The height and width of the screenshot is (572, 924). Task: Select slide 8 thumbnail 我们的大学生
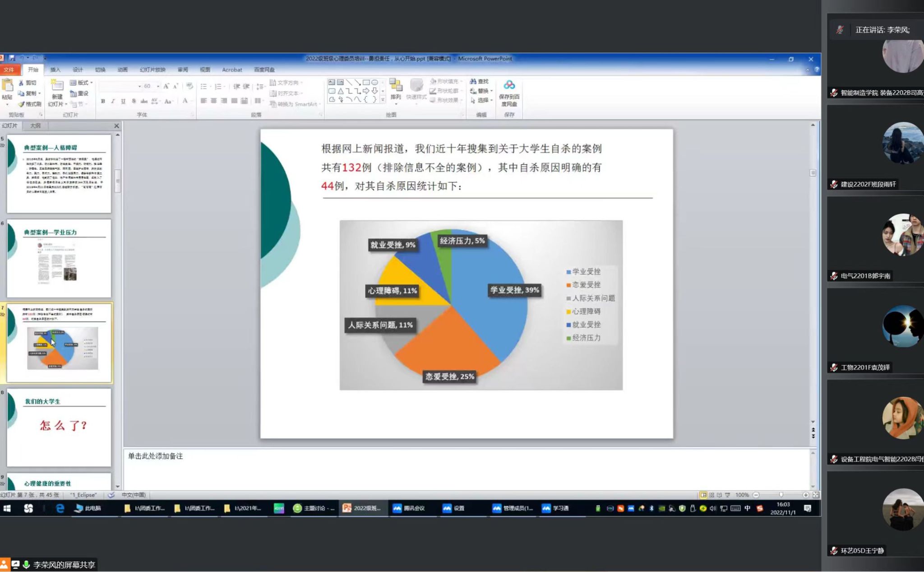59,428
